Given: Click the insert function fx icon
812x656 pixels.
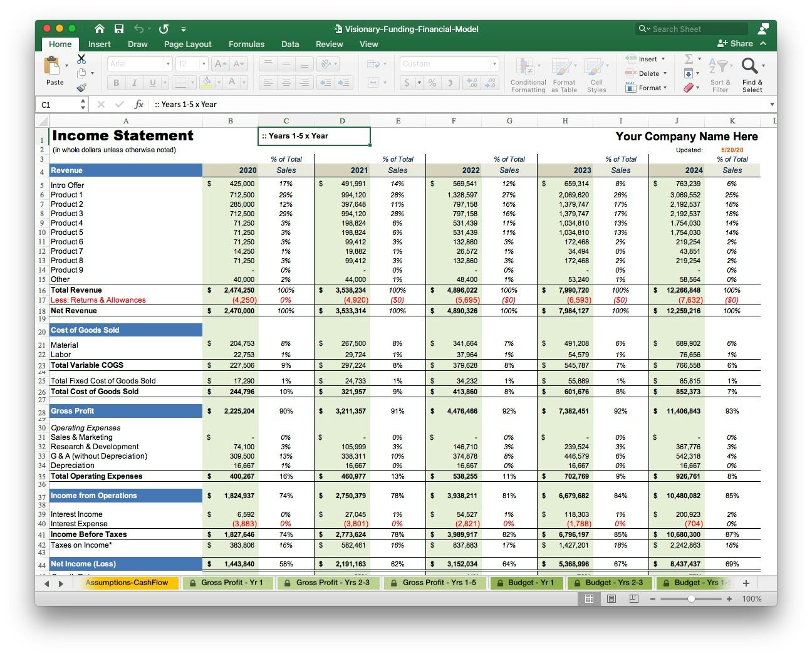Looking at the screenshot, I should (x=139, y=105).
